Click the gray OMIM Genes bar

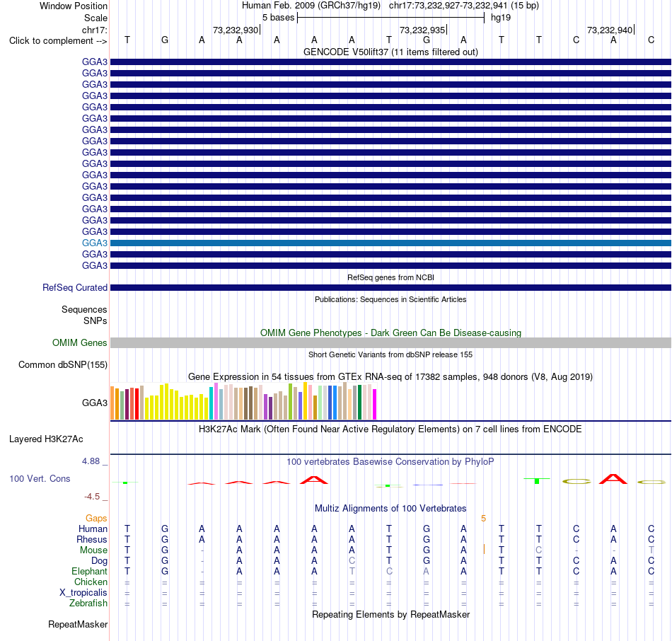pos(390,342)
